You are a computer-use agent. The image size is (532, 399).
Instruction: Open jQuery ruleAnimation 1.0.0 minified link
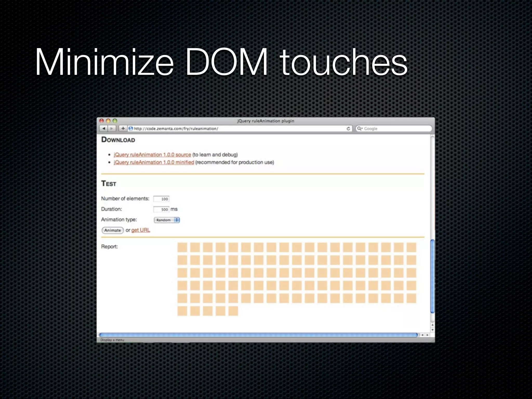click(x=154, y=162)
